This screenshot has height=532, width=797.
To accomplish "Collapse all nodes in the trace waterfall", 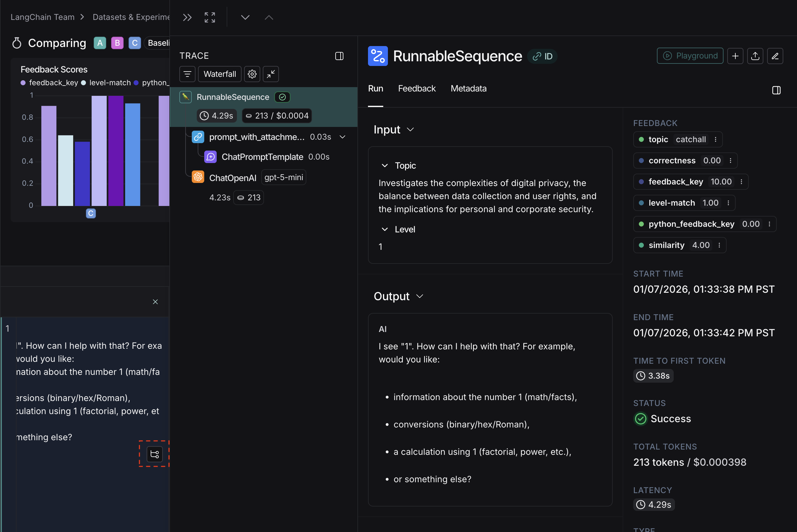I will (271, 74).
